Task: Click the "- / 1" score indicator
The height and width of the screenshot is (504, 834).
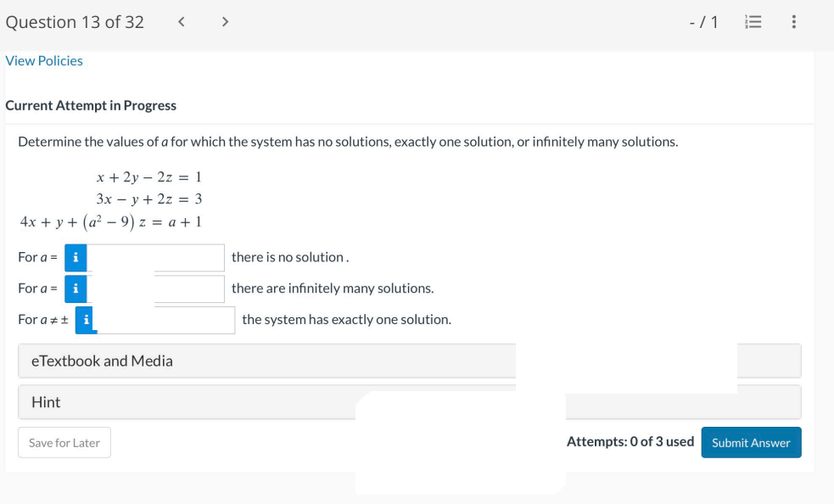Action: [x=703, y=23]
